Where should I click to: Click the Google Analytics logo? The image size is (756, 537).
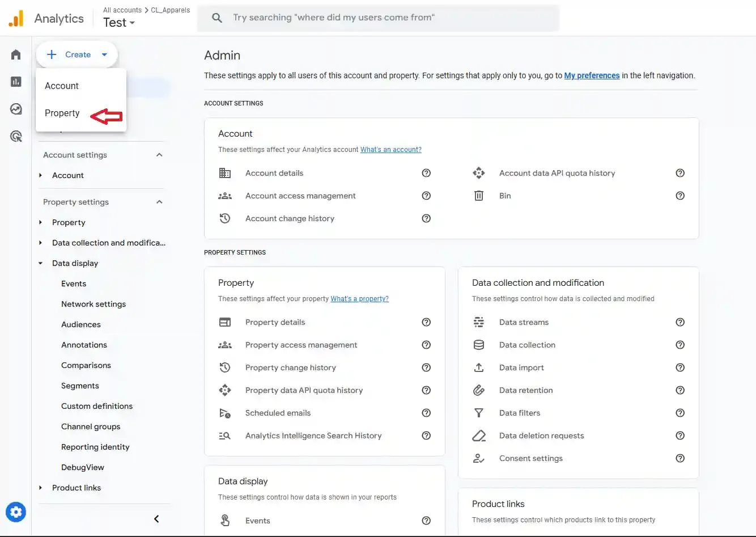coord(16,18)
